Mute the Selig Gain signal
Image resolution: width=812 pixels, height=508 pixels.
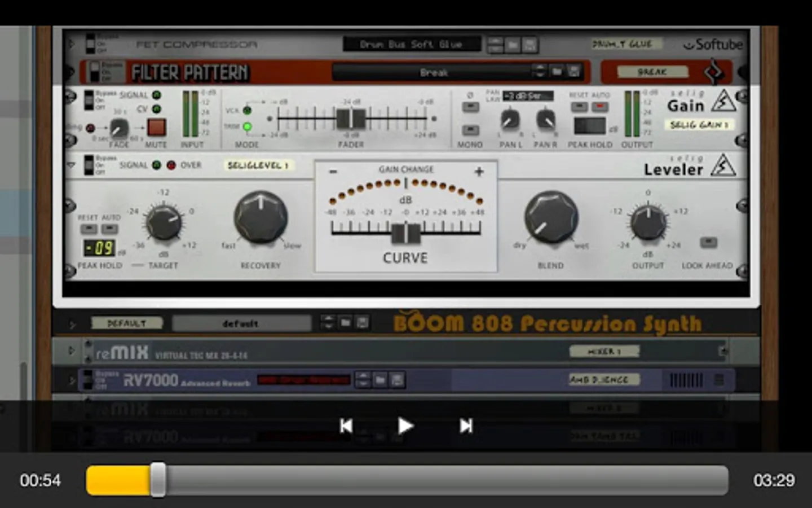coord(156,127)
